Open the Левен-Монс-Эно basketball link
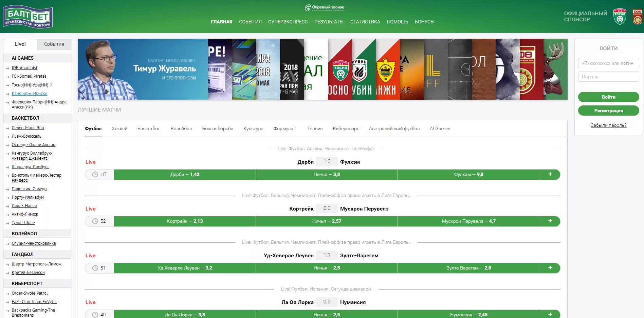This screenshot has height=318, width=644. click(x=28, y=128)
